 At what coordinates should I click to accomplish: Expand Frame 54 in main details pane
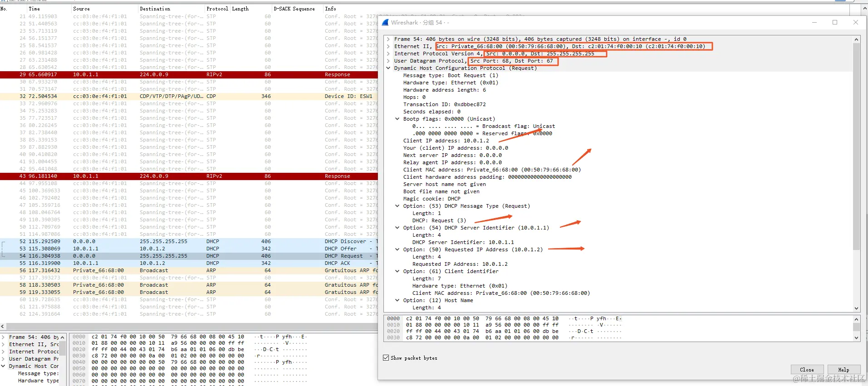(x=4, y=337)
